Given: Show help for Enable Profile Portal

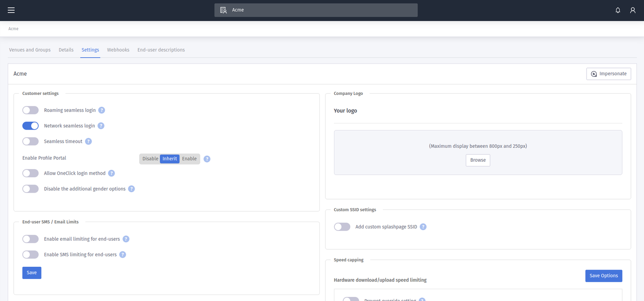Looking at the screenshot, I should tap(207, 159).
